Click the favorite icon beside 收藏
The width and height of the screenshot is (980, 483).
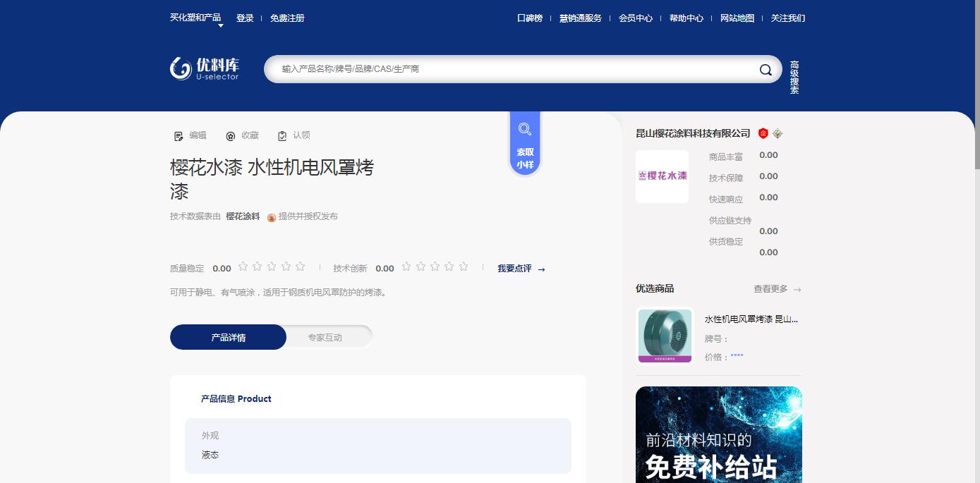click(x=231, y=136)
